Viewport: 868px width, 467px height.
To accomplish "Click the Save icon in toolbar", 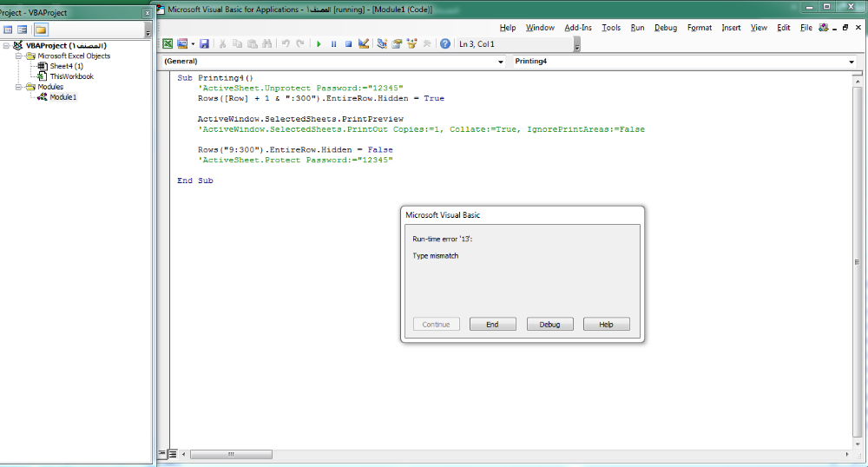I will (x=204, y=43).
